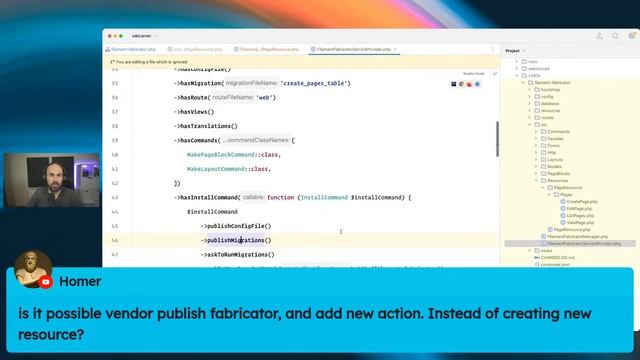Expand the routes folder
This screenshot has height=360, width=640.
pos(530,118)
